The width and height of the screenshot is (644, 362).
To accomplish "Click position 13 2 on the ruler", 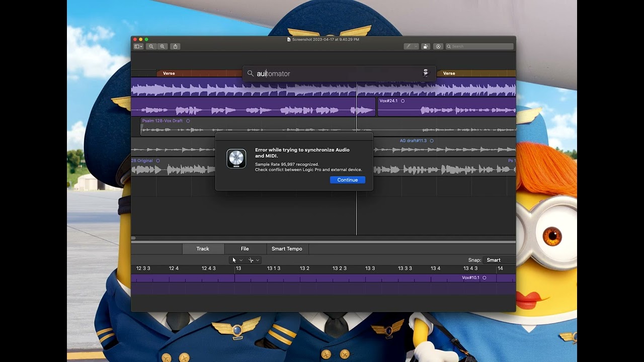I will [x=304, y=268].
